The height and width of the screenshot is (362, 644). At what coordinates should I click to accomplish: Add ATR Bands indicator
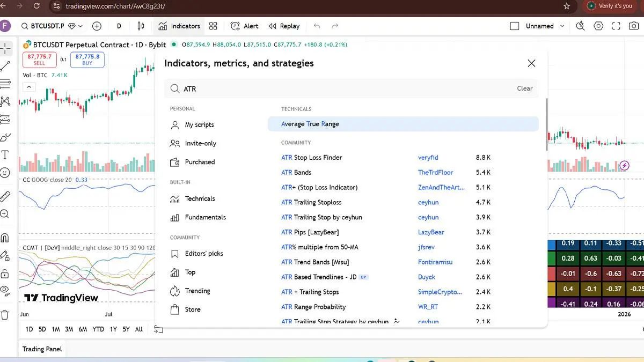tap(296, 173)
